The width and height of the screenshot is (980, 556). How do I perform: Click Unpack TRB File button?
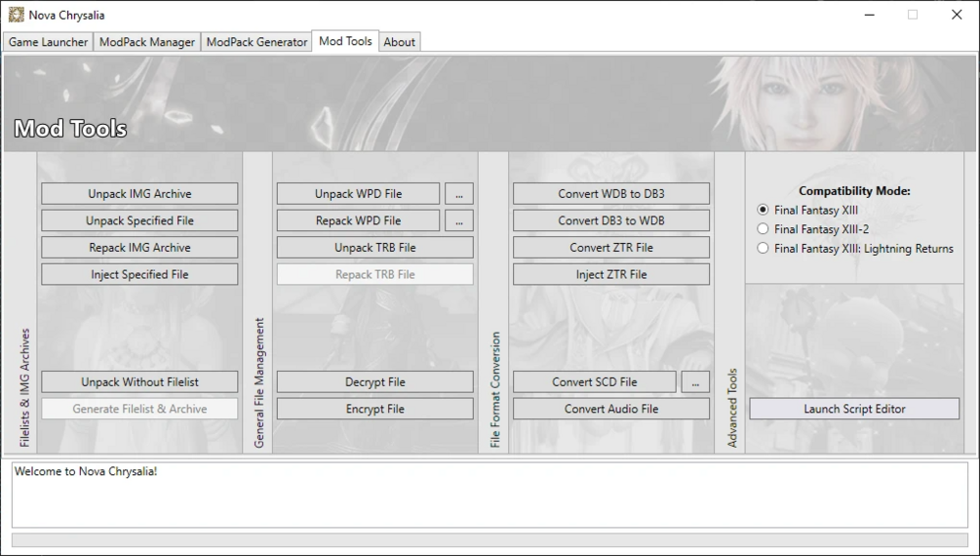pyautogui.click(x=375, y=248)
